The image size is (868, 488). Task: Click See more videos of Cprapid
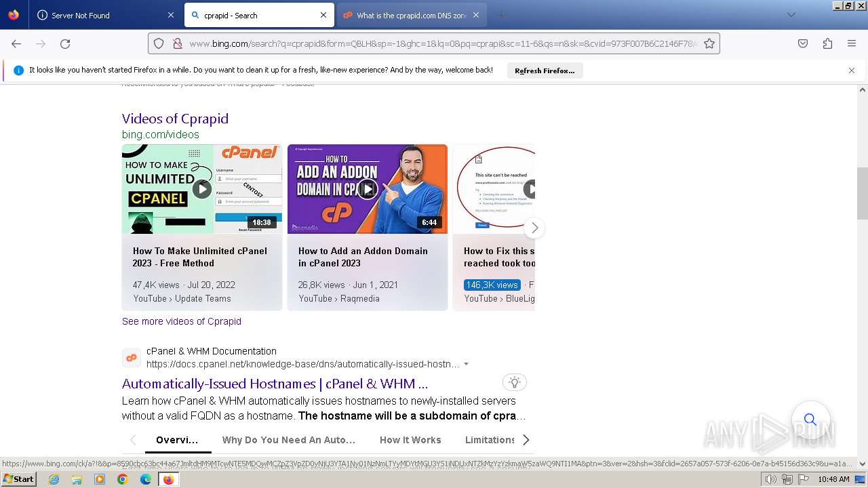[x=182, y=321]
